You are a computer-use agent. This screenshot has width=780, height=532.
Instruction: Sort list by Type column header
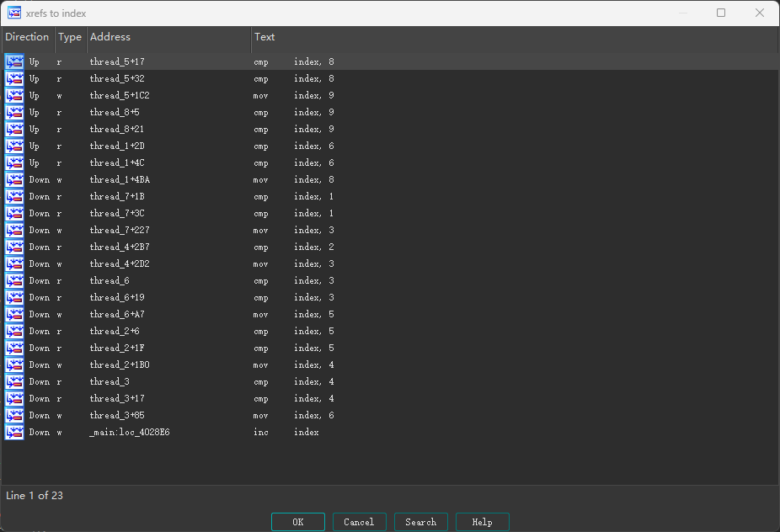pos(70,37)
